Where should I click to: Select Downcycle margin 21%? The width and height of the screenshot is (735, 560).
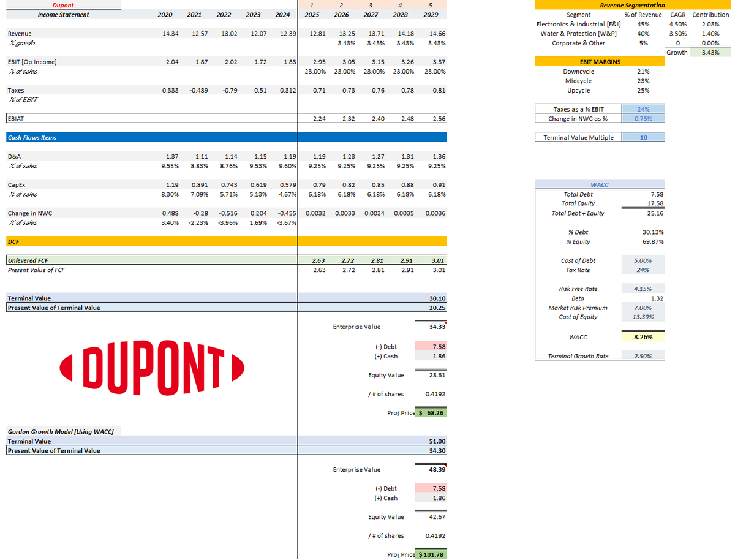coord(643,72)
